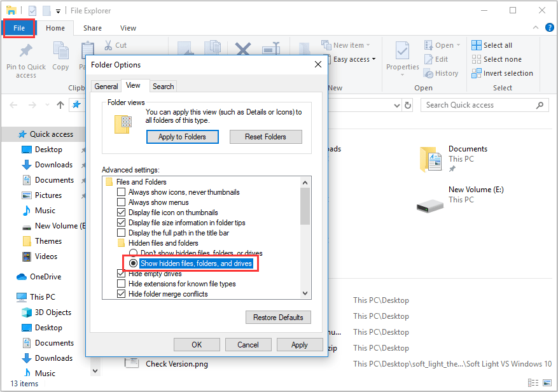
Task: Open the New item dropdown
Action: [367, 45]
